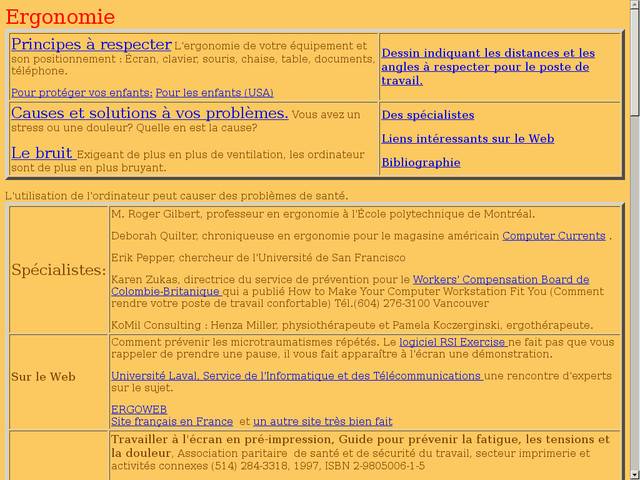The width and height of the screenshot is (640, 480).
Task: Open 'Liens intéressants sur le Web' link
Action: tap(468, 139)
